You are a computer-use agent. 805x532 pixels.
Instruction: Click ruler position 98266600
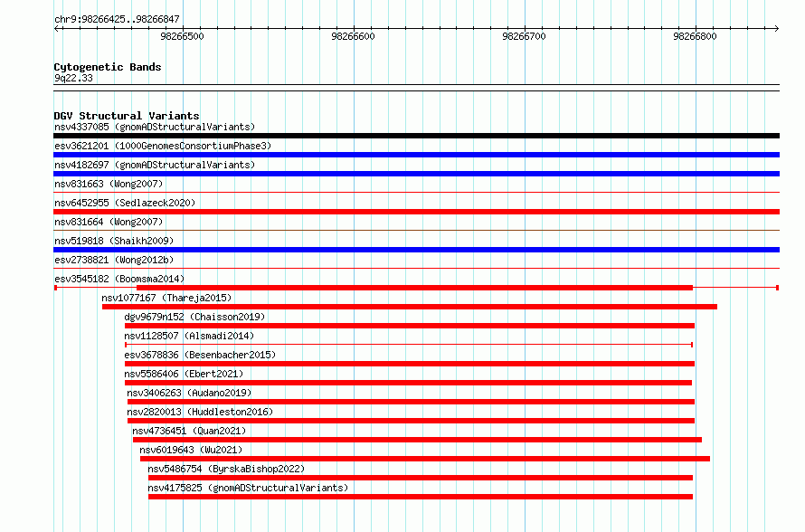[x=354, y=36]
